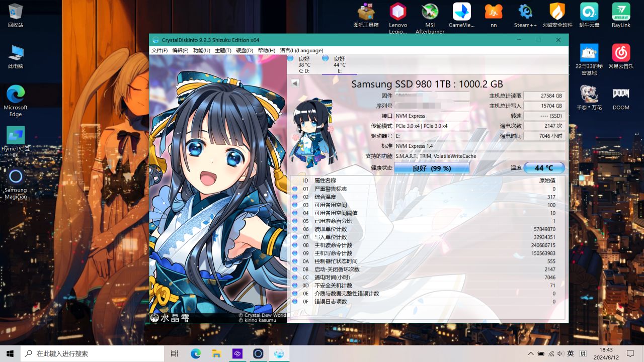Open Task View from the taskbar
644x362 pixels.
(175, 353)
